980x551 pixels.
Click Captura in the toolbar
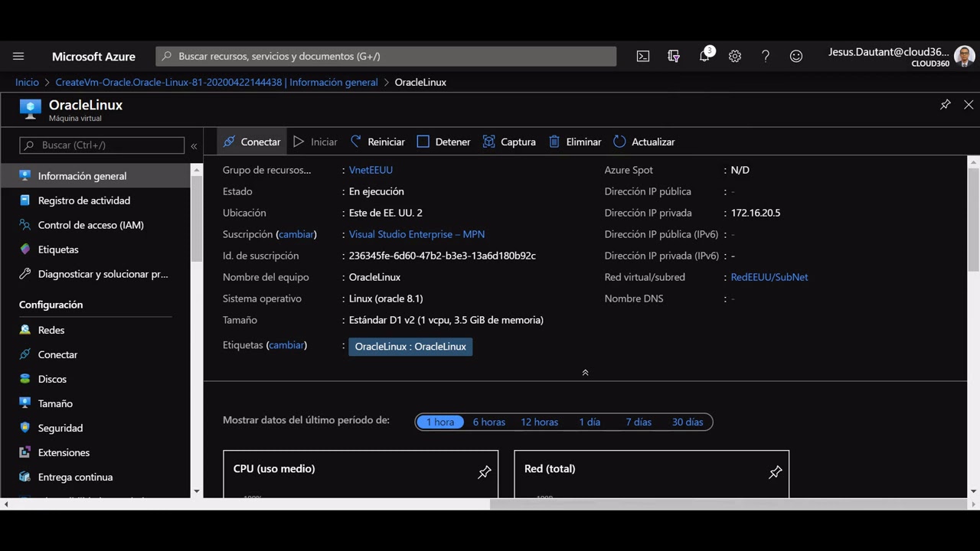(x=509, y=142)
